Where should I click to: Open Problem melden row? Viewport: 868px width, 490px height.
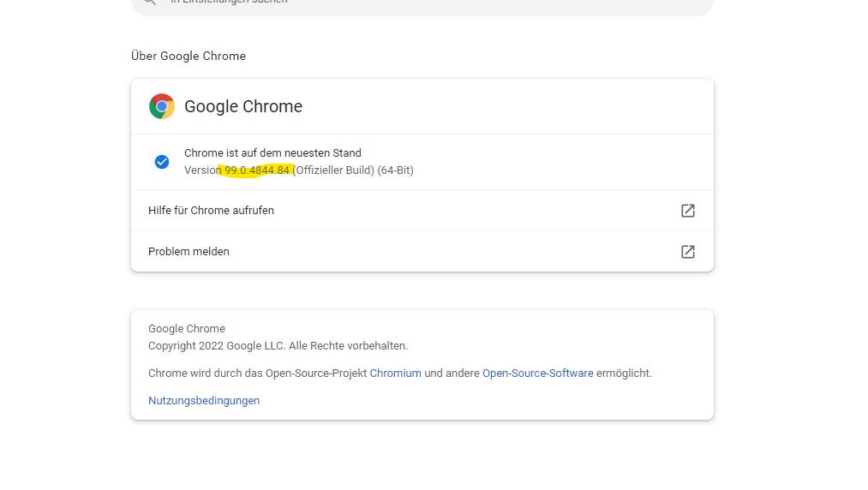[422, 251]
